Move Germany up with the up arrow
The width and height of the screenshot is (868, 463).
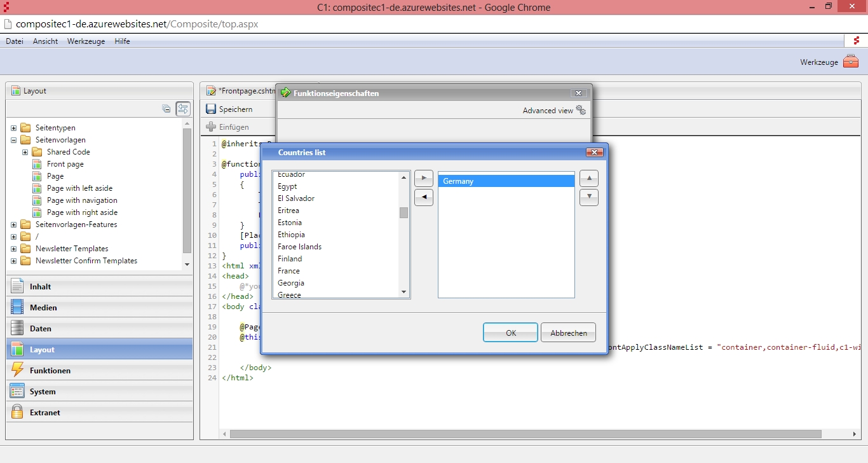pyautogui.click(x=588, y=179)
